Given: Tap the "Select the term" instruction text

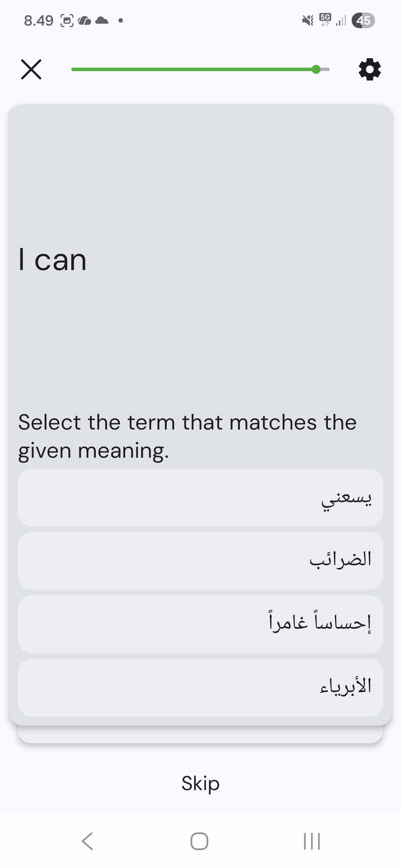Looking at the screenshot, I should tap(187, 436).
